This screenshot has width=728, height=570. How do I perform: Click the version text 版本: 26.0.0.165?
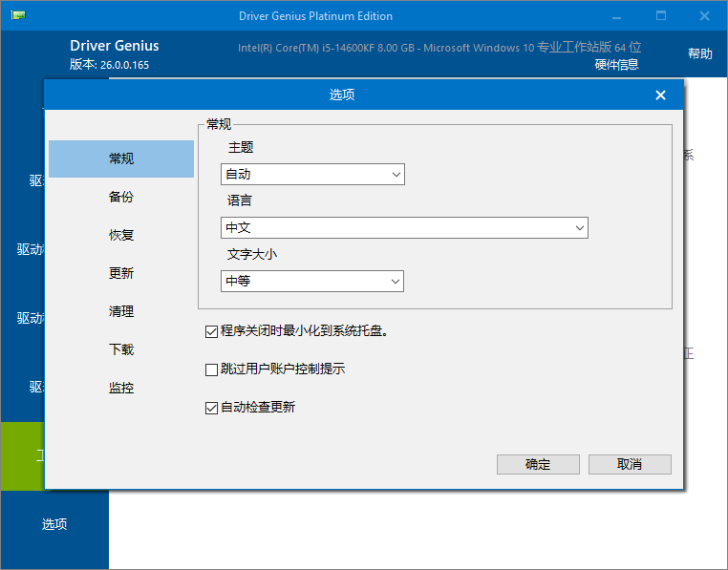110,65
